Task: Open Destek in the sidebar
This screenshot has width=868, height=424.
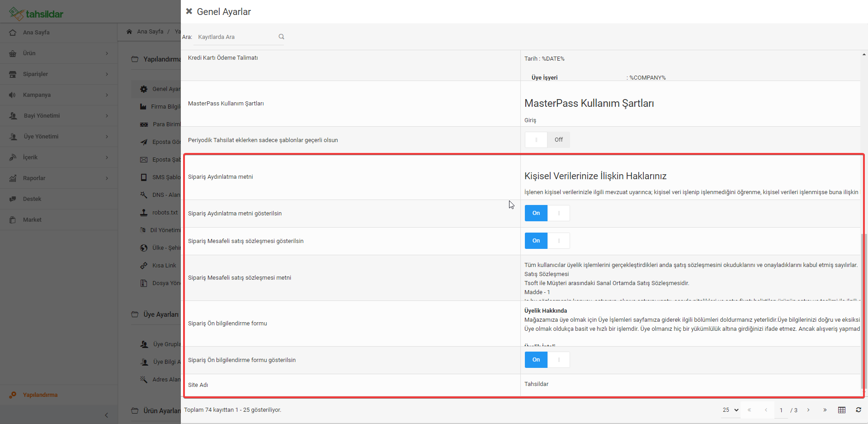Action: coord(59,199)
